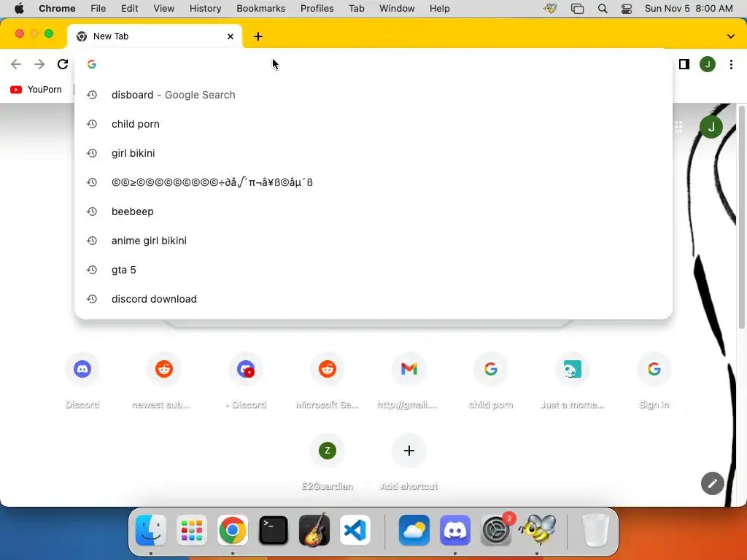Viewport: 747px width, 560px height.
Task: Open the Tab menu
Action: coord(356,9)
